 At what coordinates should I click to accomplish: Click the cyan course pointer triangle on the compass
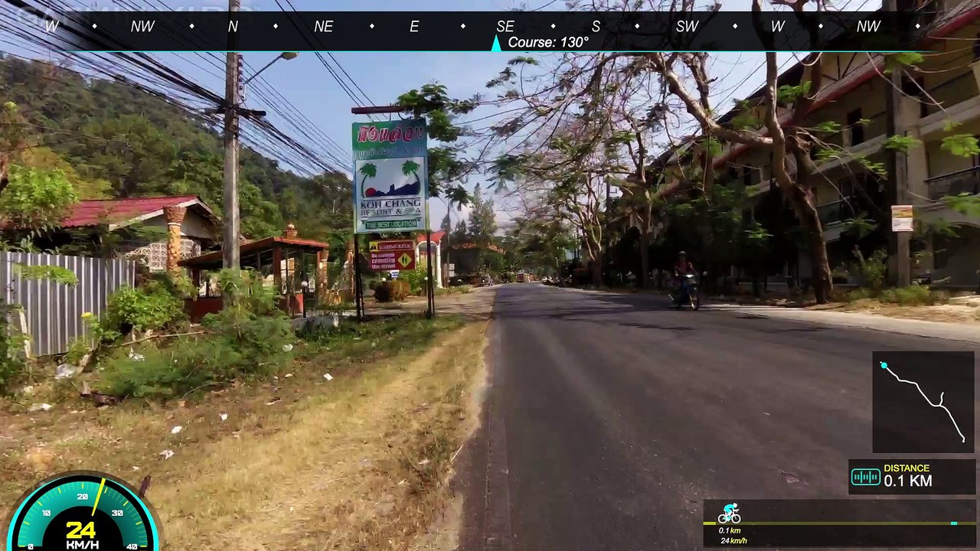click(x=496, y=44)
